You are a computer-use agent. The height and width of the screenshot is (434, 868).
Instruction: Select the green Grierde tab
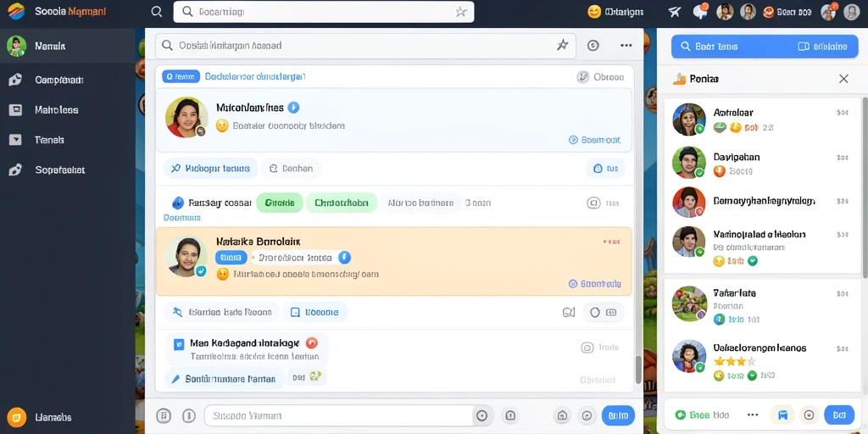coord(280,203)
